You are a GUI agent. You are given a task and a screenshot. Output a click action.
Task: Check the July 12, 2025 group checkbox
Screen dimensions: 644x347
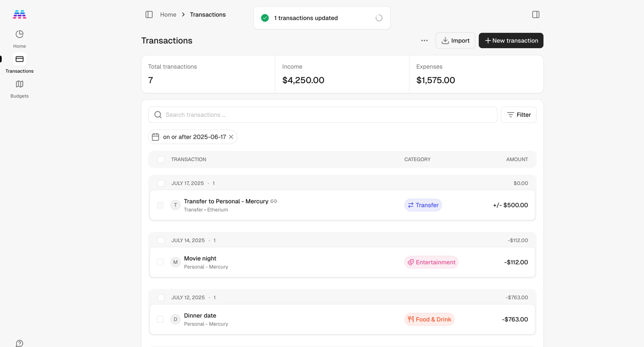click(x=161, y=298)
